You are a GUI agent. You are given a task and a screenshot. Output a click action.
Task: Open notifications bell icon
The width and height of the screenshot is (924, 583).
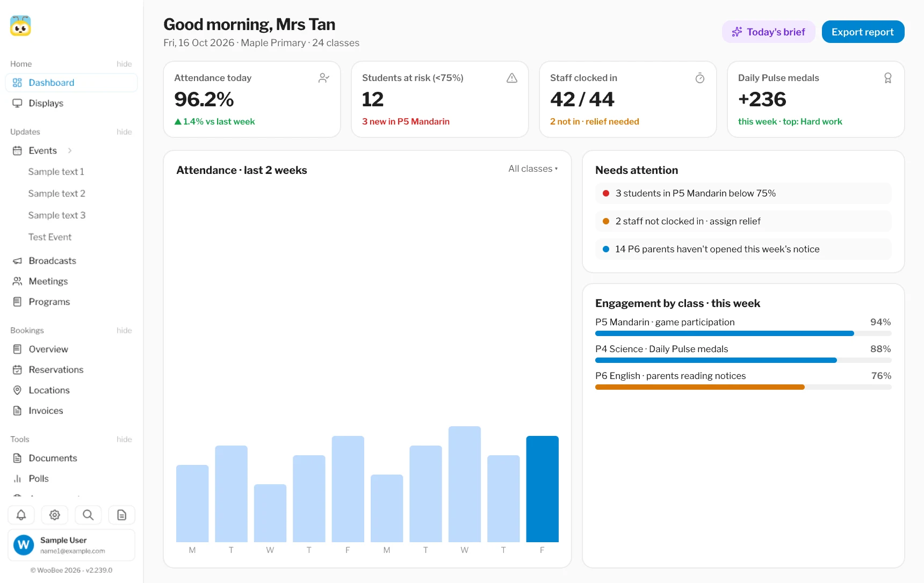21,515
